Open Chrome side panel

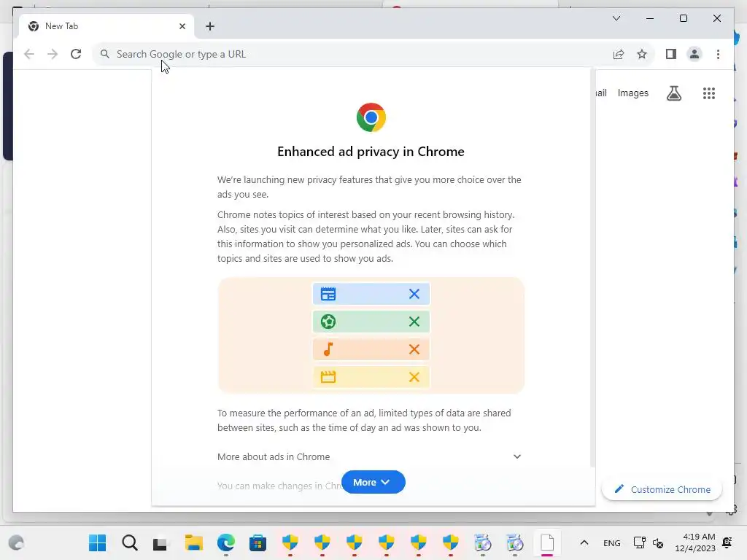(x=671, y=54)
